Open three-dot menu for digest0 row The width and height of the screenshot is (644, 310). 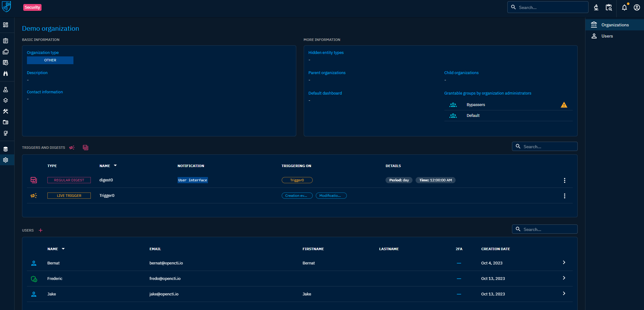point(564,180)
